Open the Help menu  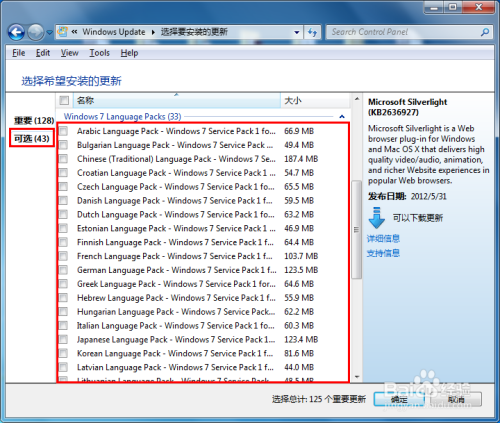pos(129,53)
